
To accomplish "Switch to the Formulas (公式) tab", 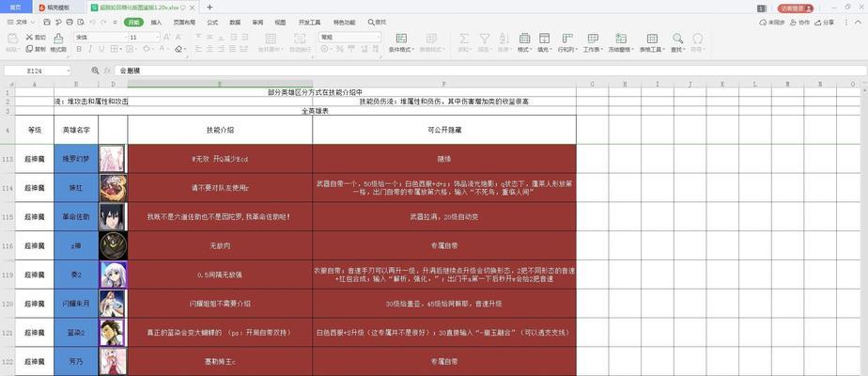I will [x=212, y=23].
